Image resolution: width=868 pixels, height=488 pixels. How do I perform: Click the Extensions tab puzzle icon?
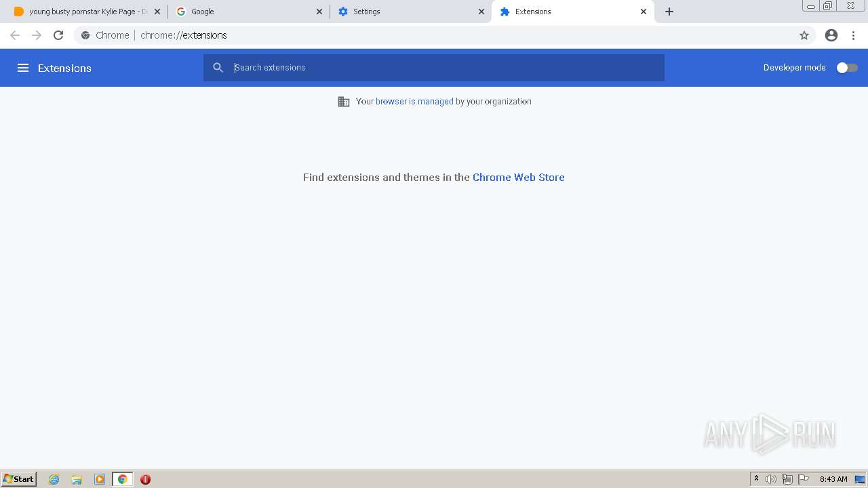(x=505, y=12)
